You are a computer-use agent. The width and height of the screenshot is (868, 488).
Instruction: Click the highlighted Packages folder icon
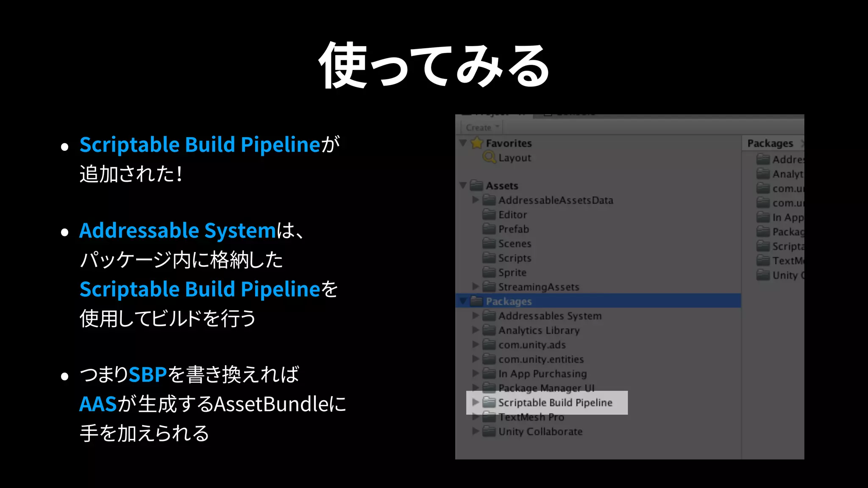coord(477,301)
